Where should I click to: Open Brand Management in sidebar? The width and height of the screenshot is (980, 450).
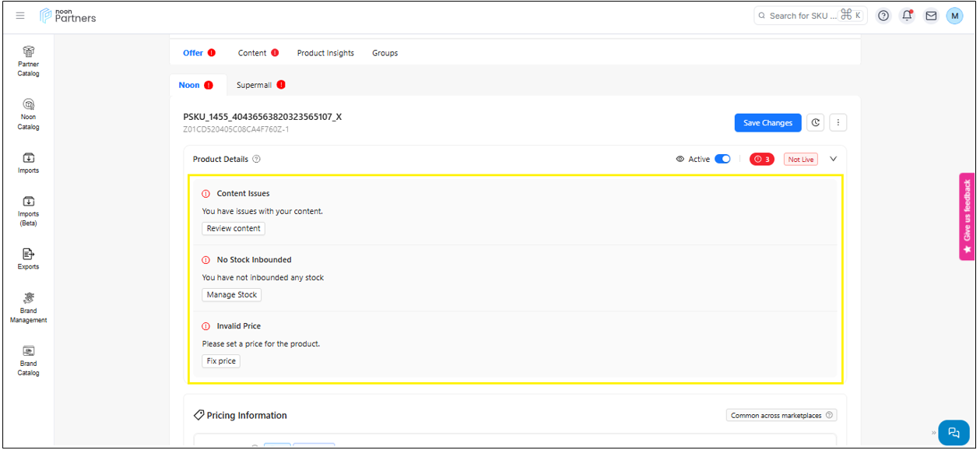coord(29,308)
